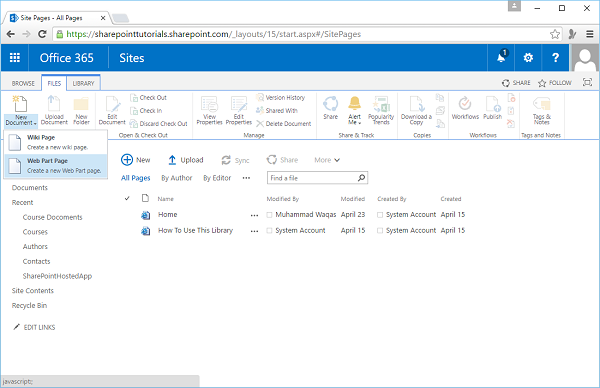Click the search magnifier in Find a file
The width and height of the screenshot is (600, 388).
point(361,178)
